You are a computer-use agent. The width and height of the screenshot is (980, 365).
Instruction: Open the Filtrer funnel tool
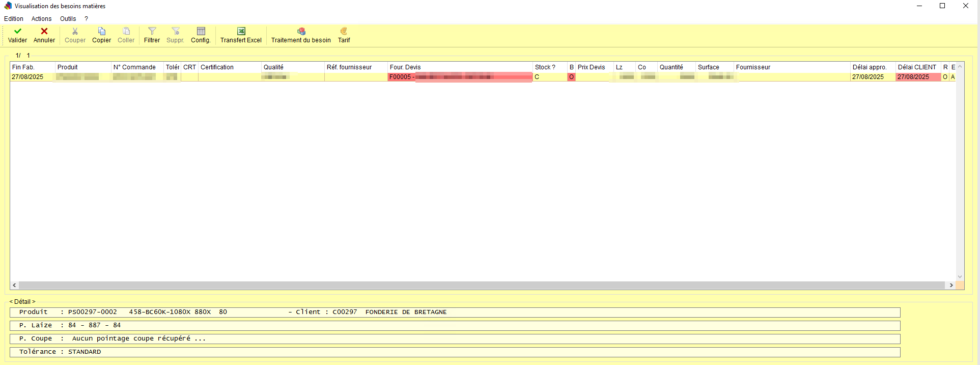click(x=152, y=32)
